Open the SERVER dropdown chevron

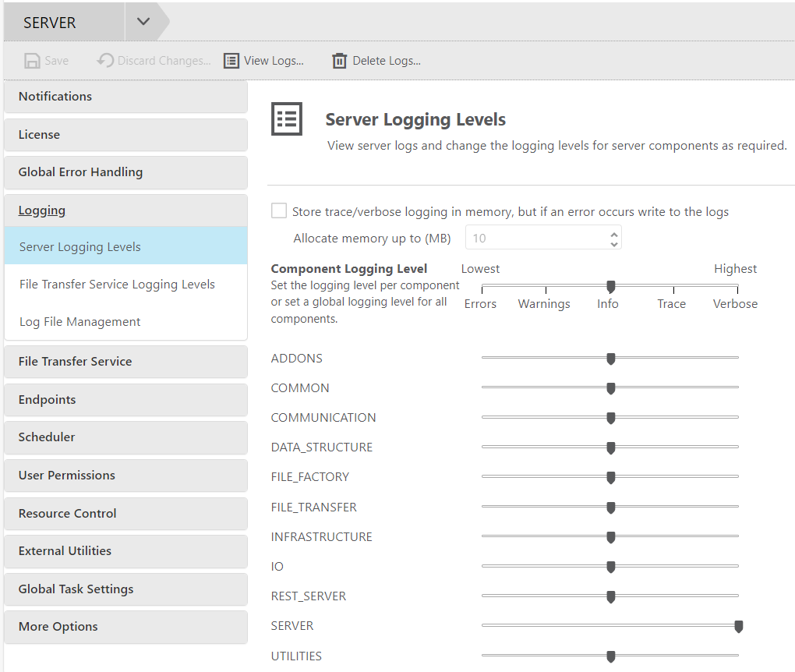click(143, 22)
